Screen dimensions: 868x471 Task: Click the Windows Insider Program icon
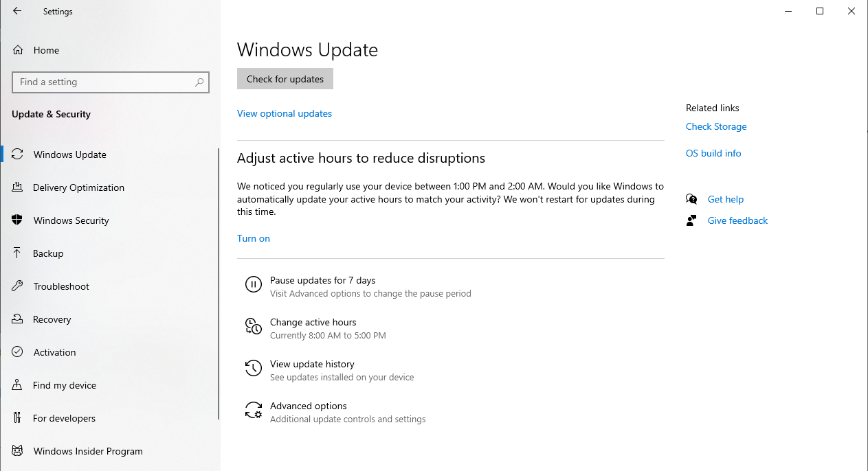pos(18,451)
